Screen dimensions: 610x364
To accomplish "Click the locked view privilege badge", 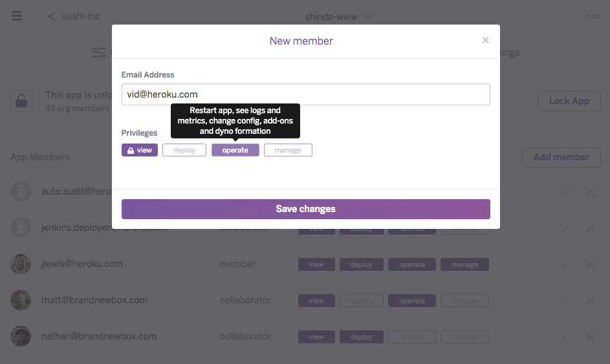I will tap(140, 150).
